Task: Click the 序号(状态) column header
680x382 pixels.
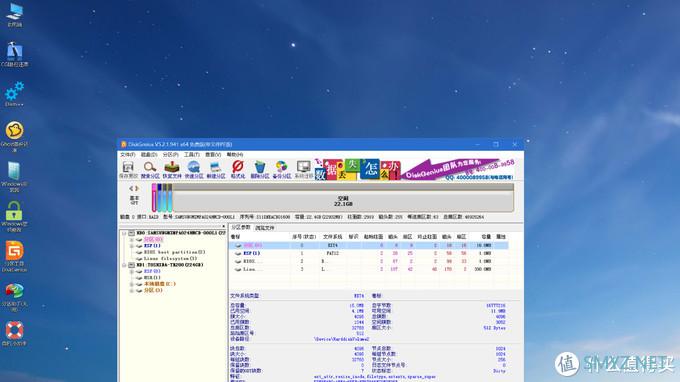Action: coord(304,237)
